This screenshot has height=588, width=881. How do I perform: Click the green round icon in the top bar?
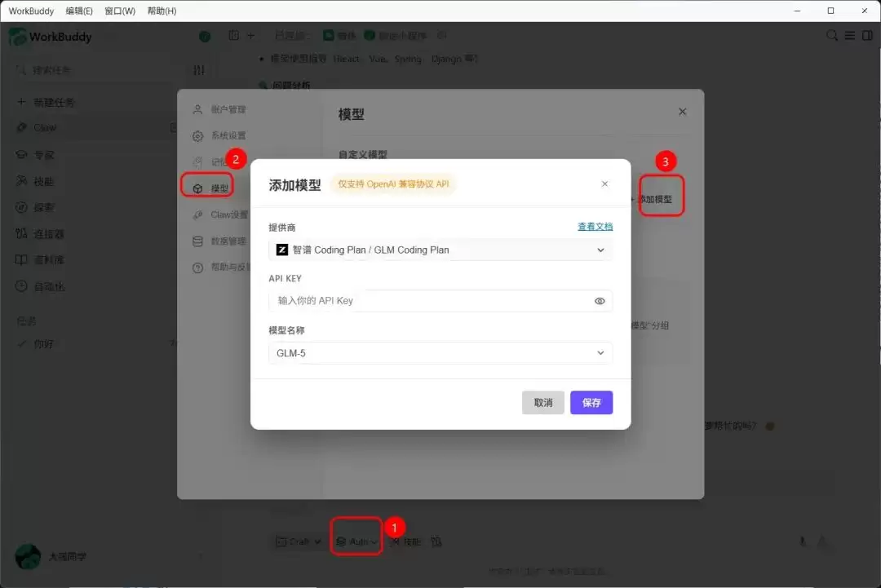(205, 37)
